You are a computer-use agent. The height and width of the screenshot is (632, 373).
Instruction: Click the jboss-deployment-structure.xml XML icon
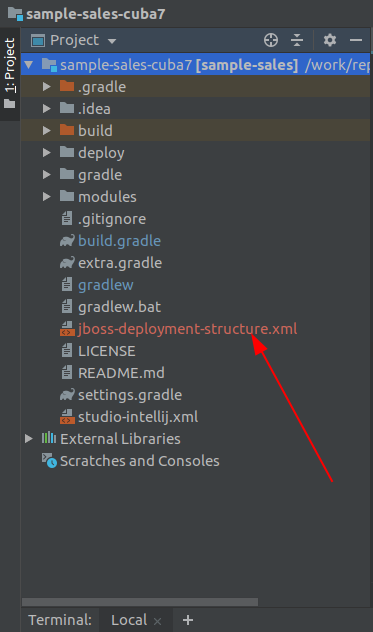(x=67, y=329)
